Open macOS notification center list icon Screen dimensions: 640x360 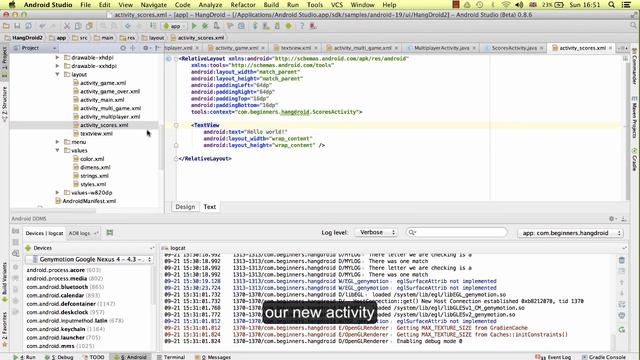pos(626,5)
